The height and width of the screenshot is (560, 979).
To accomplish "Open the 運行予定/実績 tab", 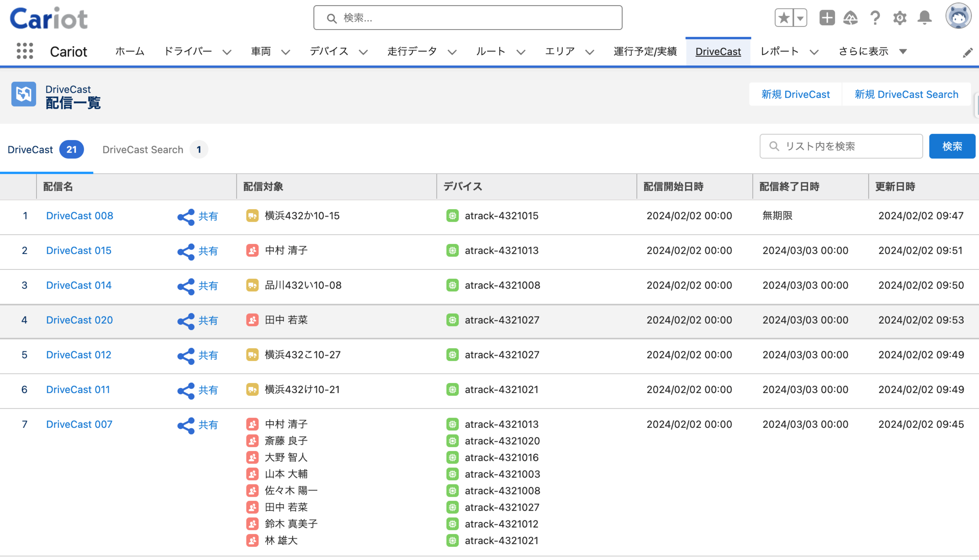I will coord(645,51).
